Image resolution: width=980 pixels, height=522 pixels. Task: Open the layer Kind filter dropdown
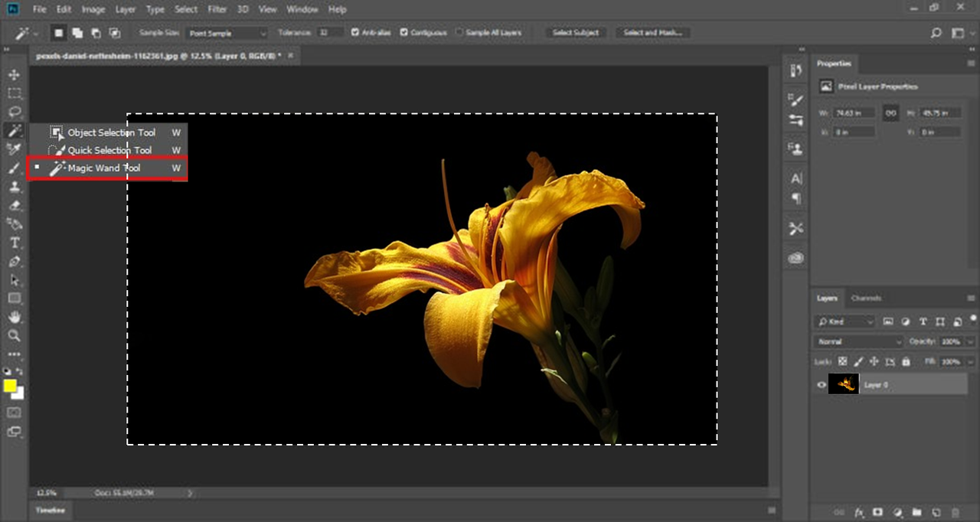tap(844, 321)
